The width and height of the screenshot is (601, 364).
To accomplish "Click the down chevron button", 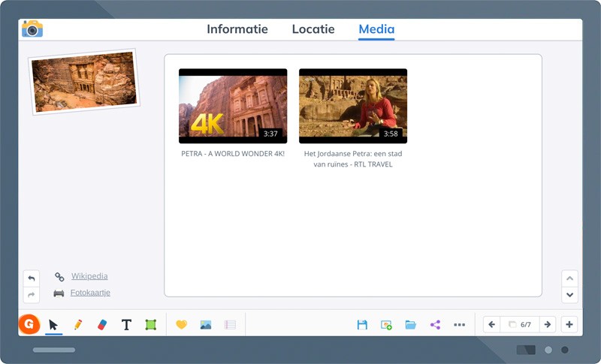I will (569, 295).
